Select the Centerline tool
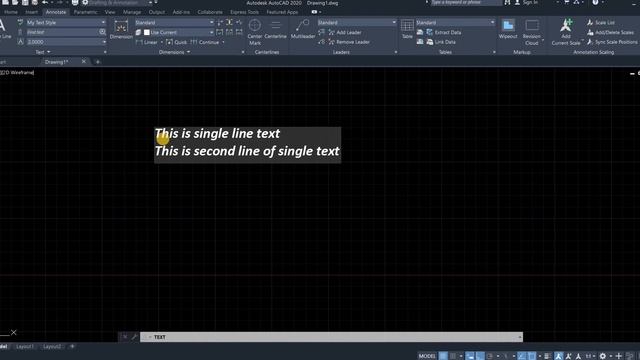The height and width of the screenshot is (360, 640). coord(276,29)
